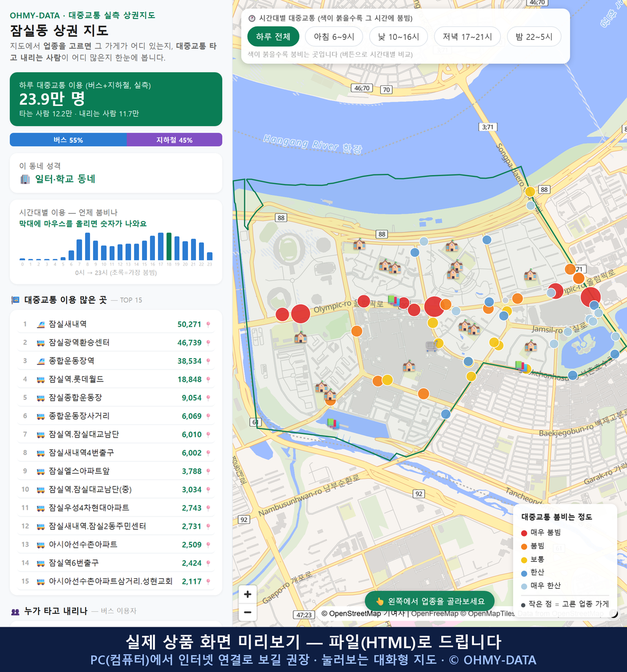The image size is (627, 672).
Task: Click the shopping cart icon on the map
Action: [x=431, y=345]
